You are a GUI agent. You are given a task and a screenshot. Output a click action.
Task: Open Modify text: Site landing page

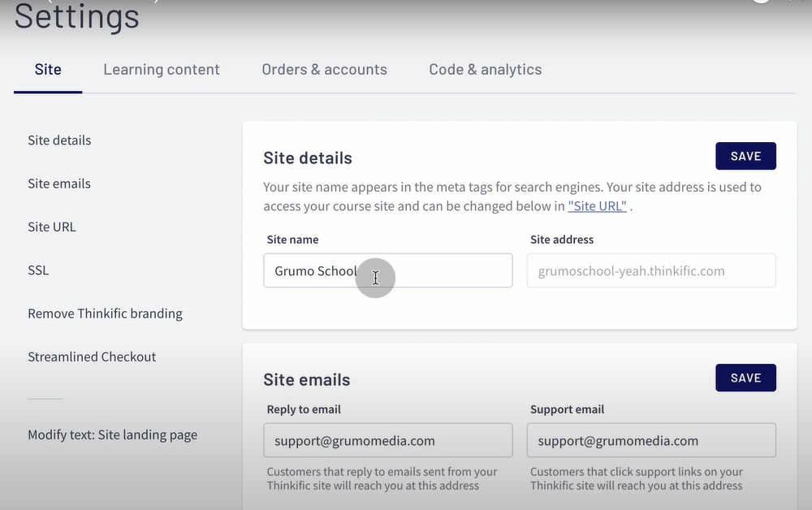click(112, 434)
